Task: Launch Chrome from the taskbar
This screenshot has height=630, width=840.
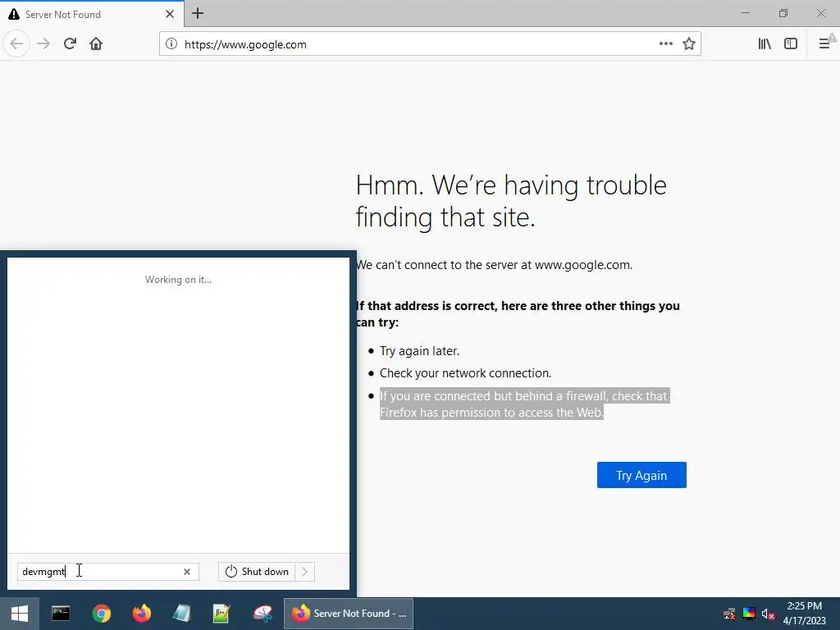Action: (101, 614)
